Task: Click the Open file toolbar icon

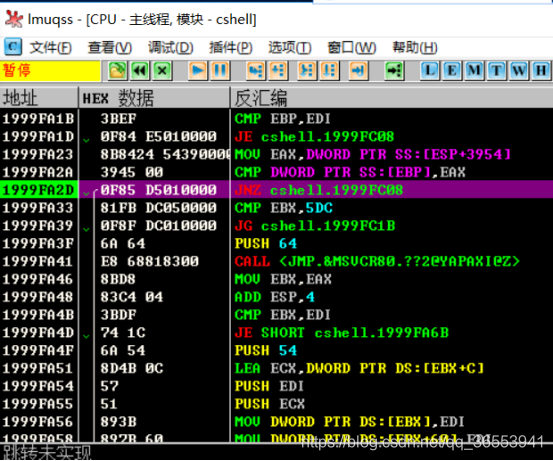Action: (x=117, y=71)
